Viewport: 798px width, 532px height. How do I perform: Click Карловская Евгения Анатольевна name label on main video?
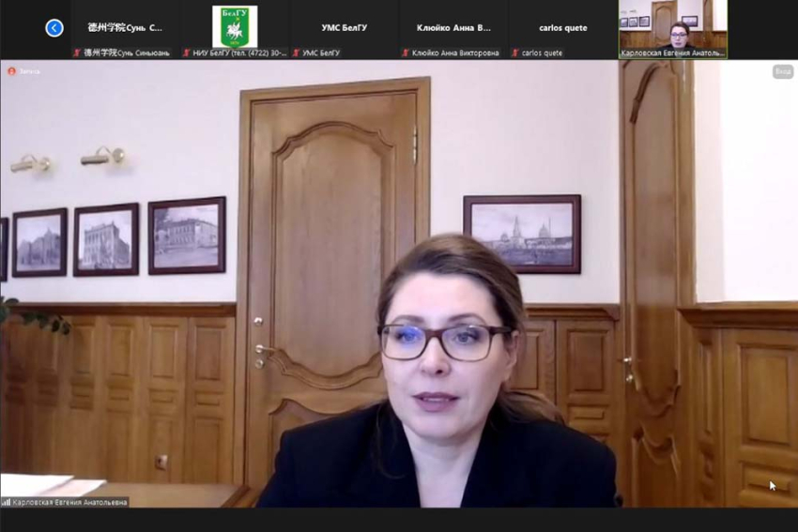pyautogui.click(x=70, y=502)
